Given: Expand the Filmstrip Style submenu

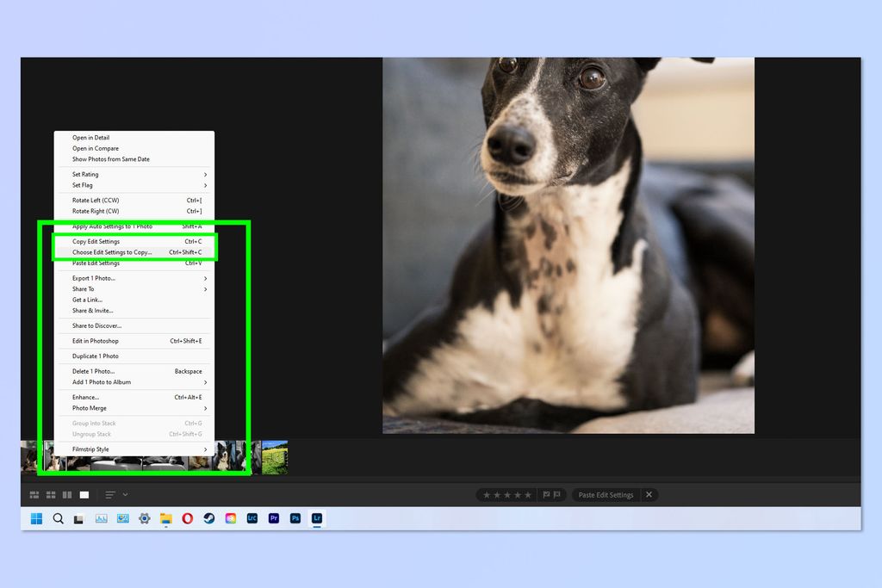Looking at the screenshot, I should tap(134, 449).
